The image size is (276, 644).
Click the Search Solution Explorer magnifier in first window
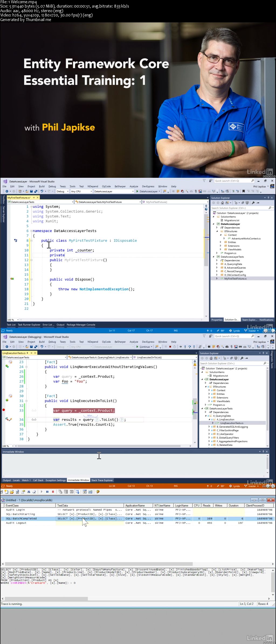[270, 208]
